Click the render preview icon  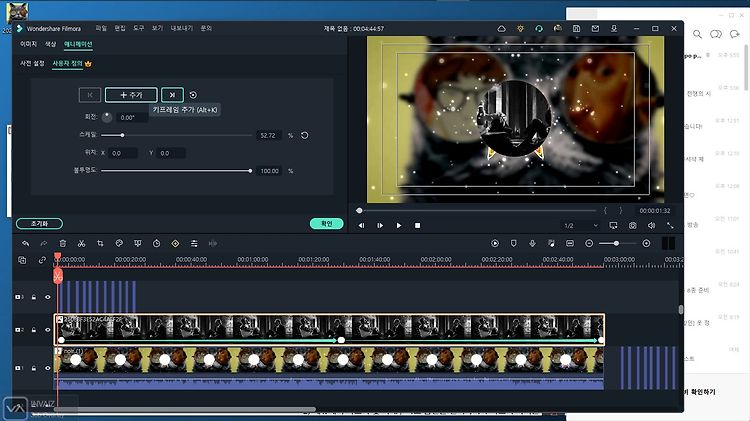pyautogui.click(x=495, y=244)
